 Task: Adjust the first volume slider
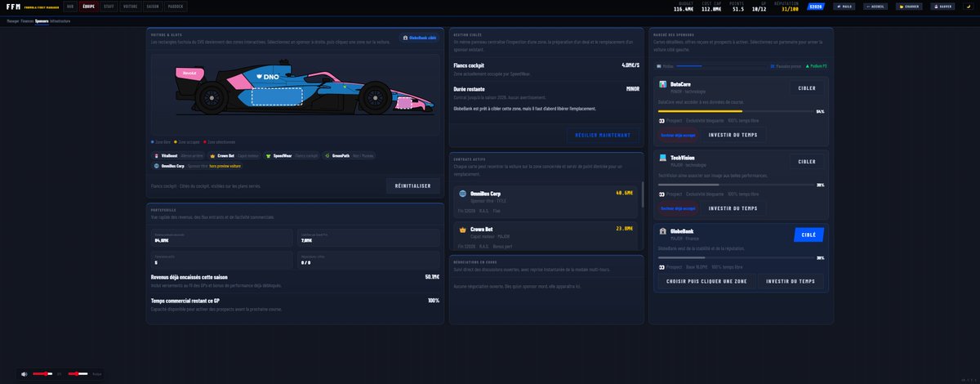(x=43, y=373)
